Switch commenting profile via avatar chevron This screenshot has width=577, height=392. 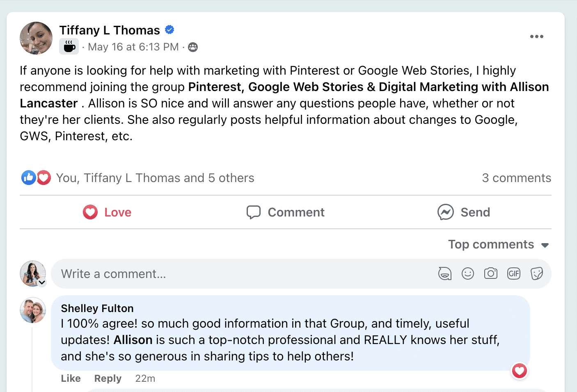42,283
